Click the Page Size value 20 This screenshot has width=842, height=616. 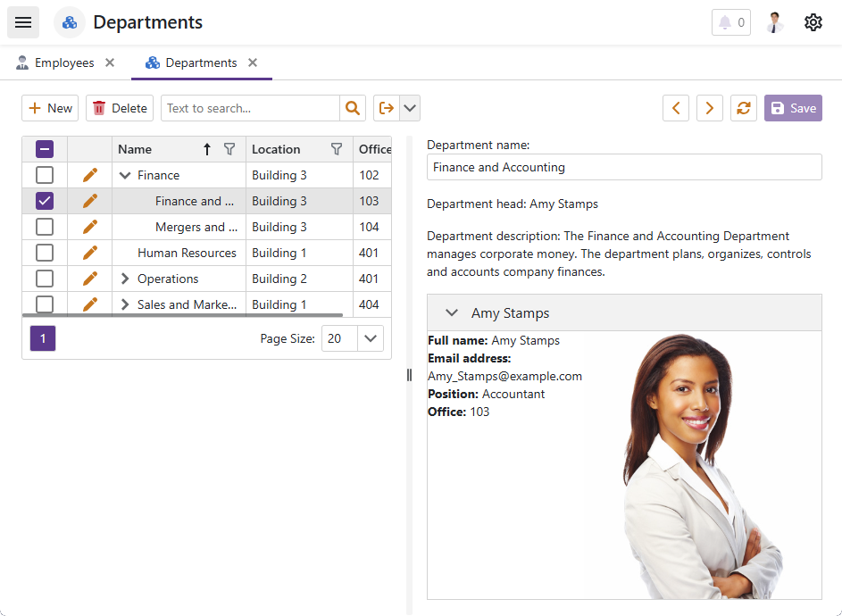(335, 338)
